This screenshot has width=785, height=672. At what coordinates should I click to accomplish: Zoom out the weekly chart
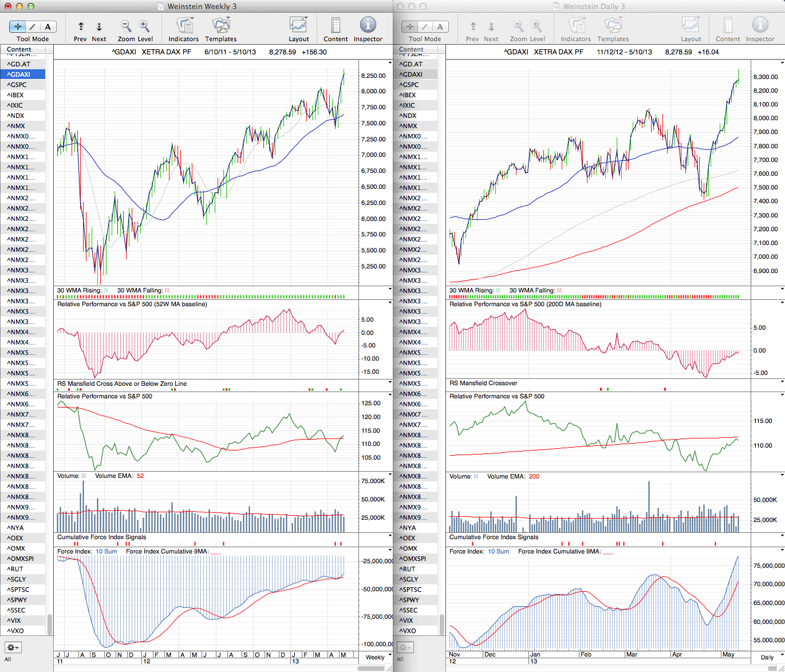click(126, 26)
